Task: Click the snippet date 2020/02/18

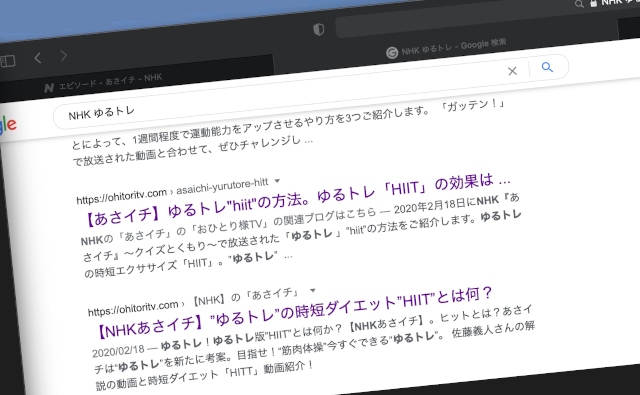Action: pos(118,351)
